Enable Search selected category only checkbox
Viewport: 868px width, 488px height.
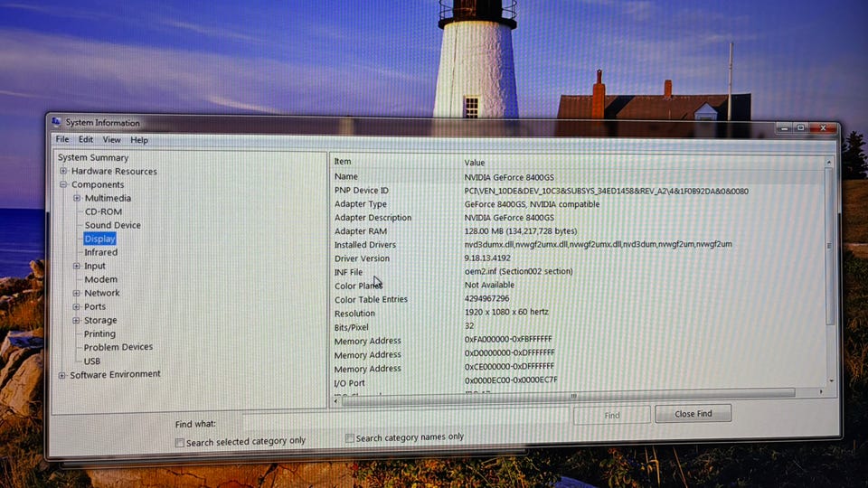click(180, 442)
